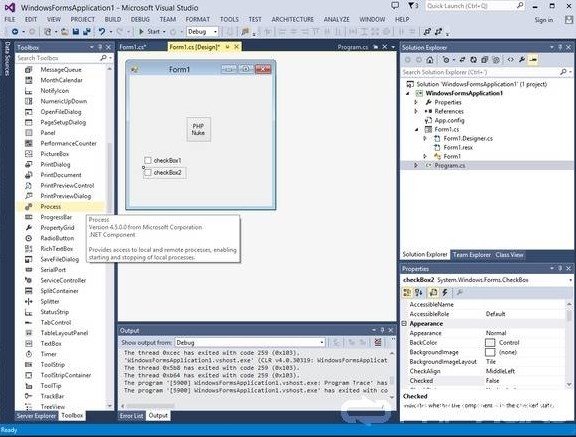Click the BackgroundImage none swatch

(x=490, y=353)
